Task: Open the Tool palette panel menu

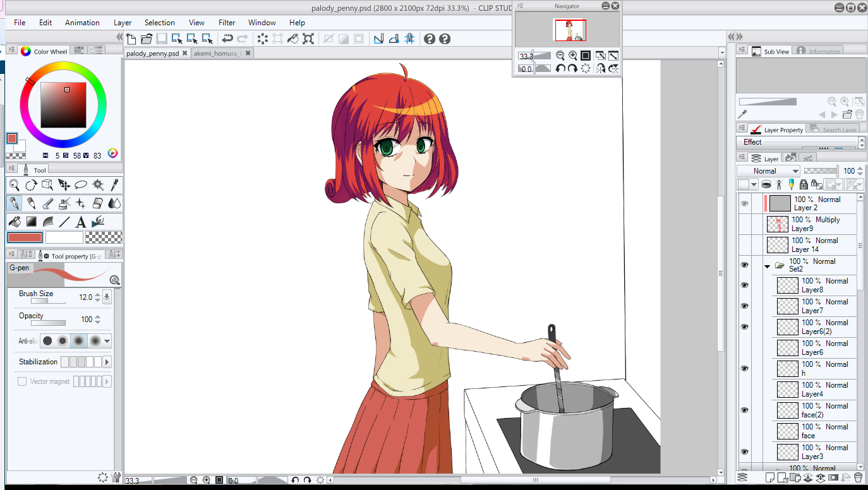Action: coord(12,170)
